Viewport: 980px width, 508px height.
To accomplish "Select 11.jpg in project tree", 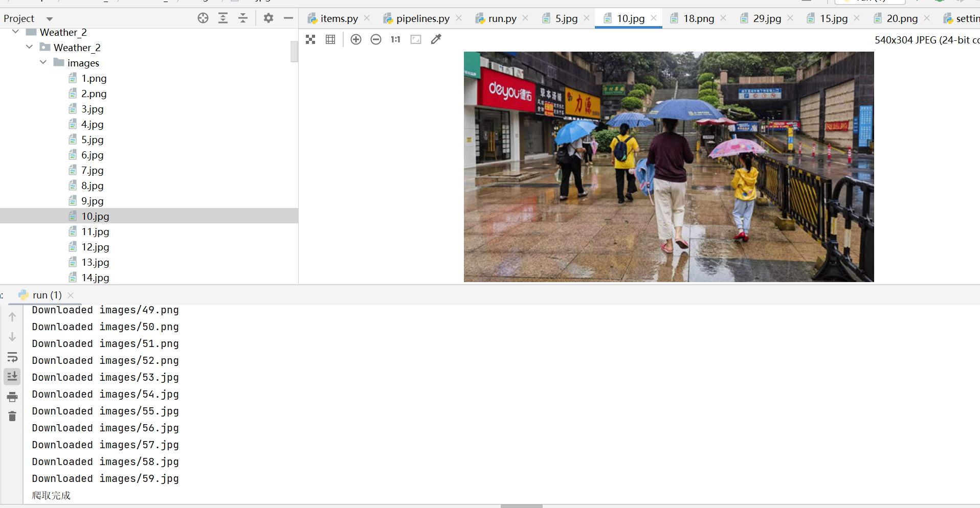I will point(95,232).
